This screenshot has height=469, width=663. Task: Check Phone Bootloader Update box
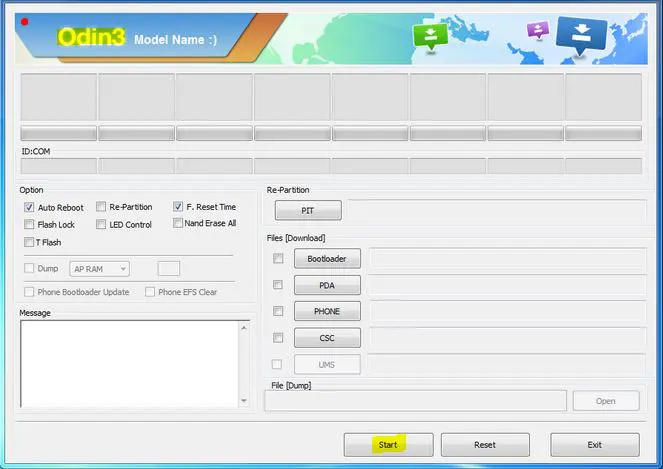(x=29, y=292)
